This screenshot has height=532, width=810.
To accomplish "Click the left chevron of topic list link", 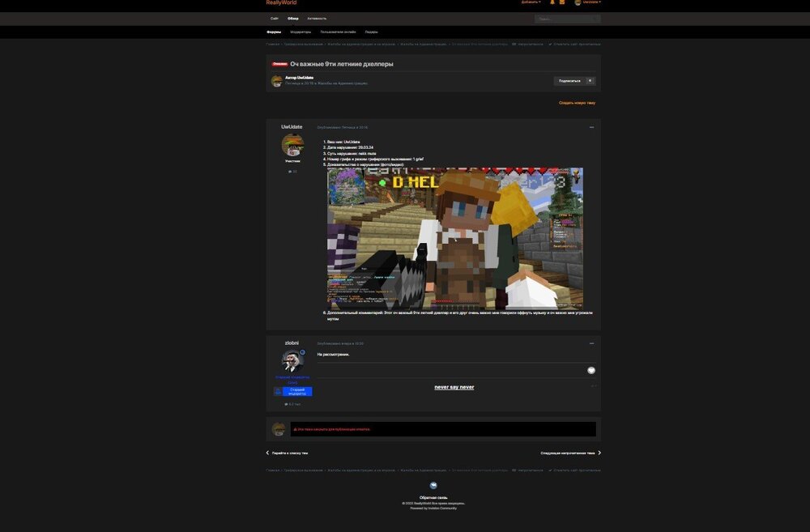I will 267,453.
